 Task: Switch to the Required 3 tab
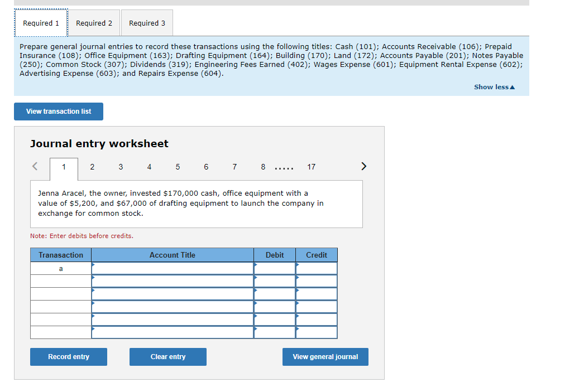point(146,23)
